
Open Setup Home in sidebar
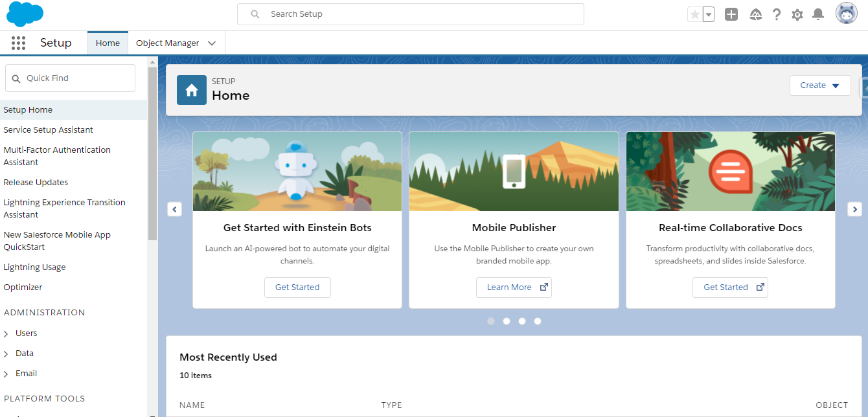74,110
